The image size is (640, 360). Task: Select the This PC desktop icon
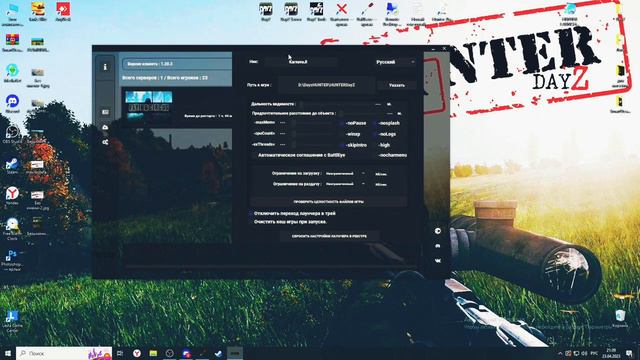(12, 14)
